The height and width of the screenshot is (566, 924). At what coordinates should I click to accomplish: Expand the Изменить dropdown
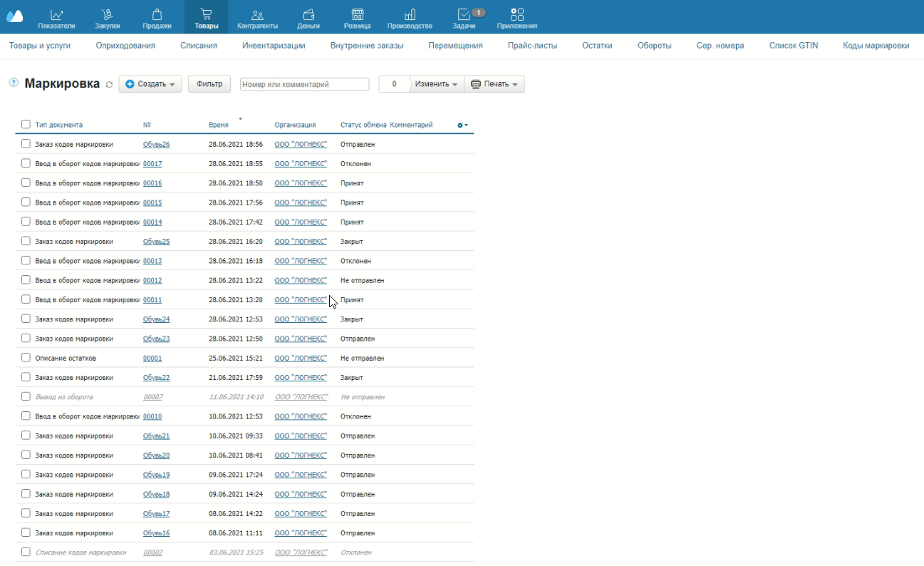pyautogui.click(x=436, y=84)
